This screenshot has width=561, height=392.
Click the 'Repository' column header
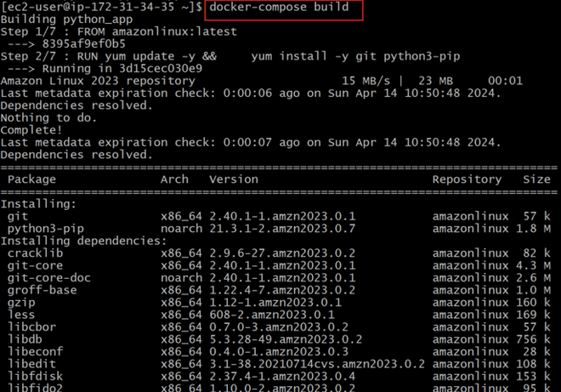[x=467, y=179]
